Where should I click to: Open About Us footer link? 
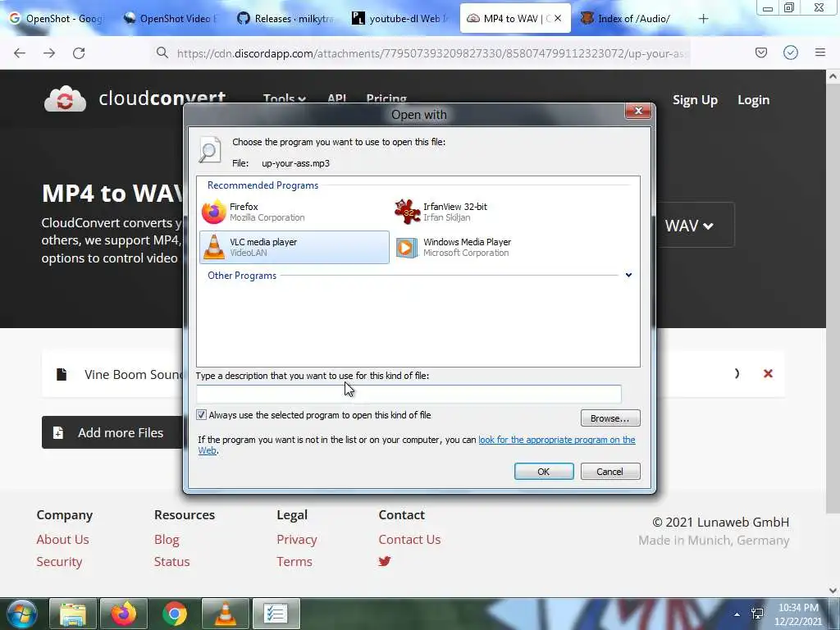(62, 540)
